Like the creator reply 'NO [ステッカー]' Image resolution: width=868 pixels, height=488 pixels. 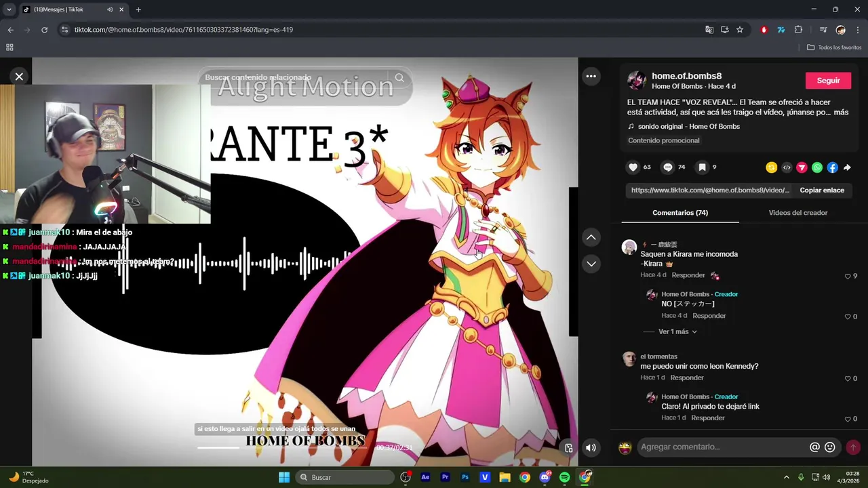pos(847,317)
